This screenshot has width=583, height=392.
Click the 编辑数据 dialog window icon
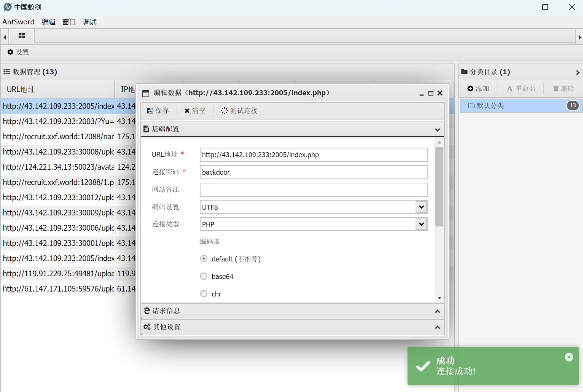click(x=146, y=93)
